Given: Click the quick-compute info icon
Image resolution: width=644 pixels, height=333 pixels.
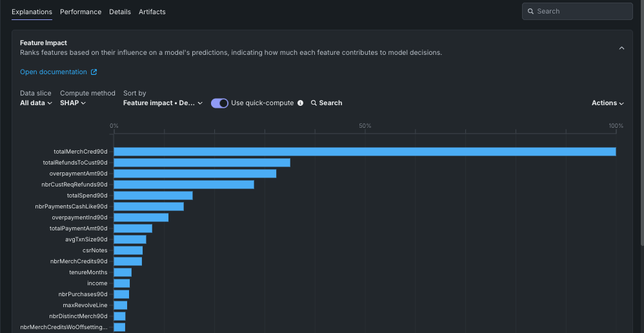Looking at the screenshot, I should (x=300, y=103).
